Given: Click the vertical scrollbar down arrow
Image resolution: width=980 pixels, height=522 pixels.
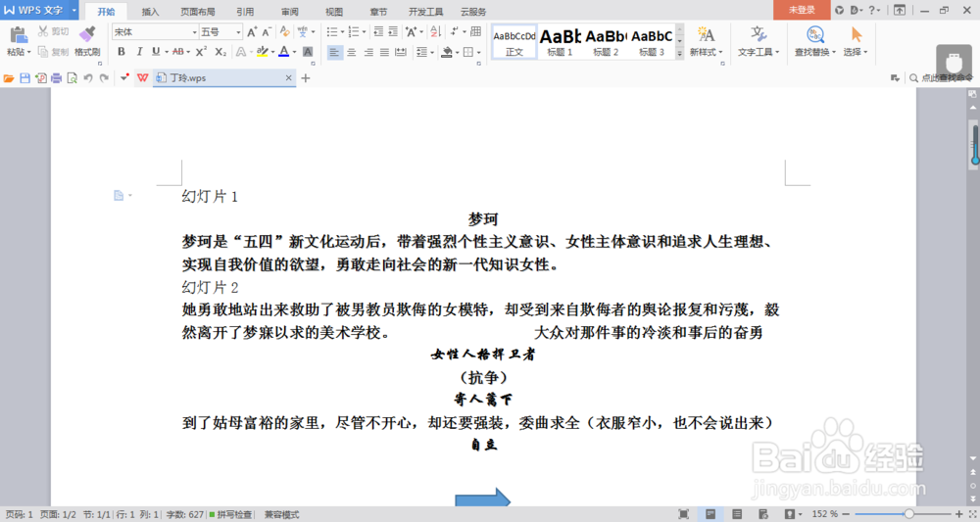Looking at the screenshot, I should [972, 458].
